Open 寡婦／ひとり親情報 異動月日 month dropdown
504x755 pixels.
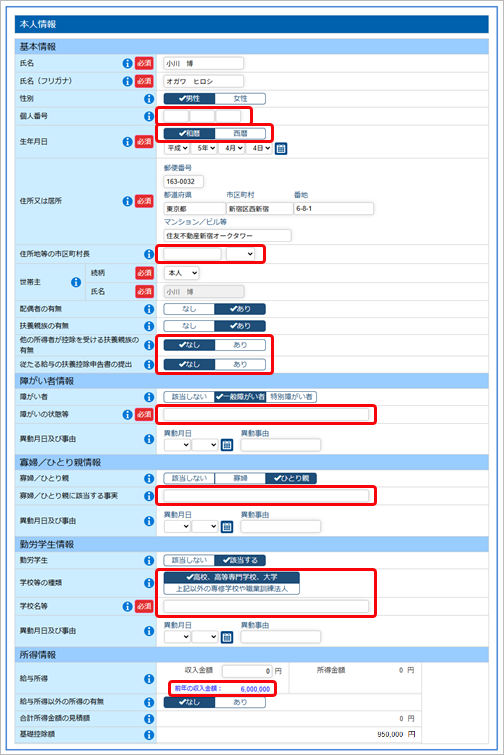pyautogui.click(x=177, y=527)
